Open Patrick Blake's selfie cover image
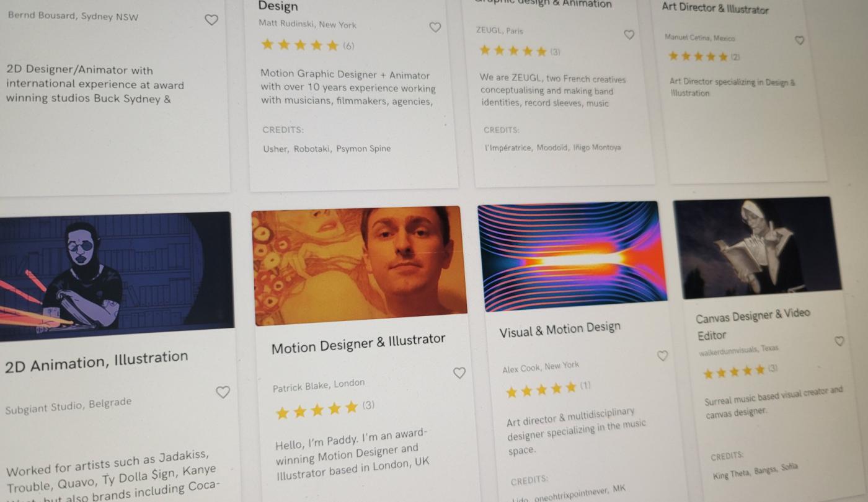Screen dimensions: 868x502 pyautogui.click(x=359, y=265)
